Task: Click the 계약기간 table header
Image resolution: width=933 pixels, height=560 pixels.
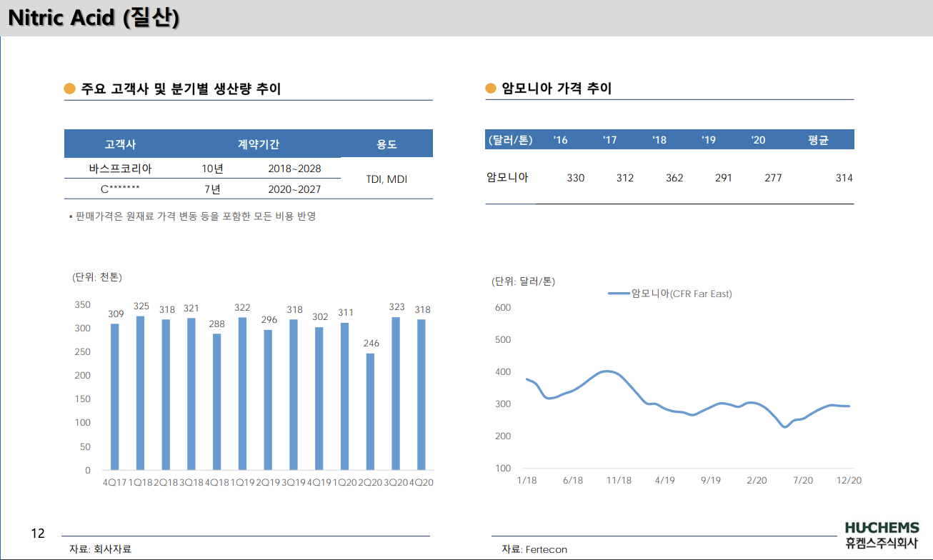Action: [x=259, y=144]
